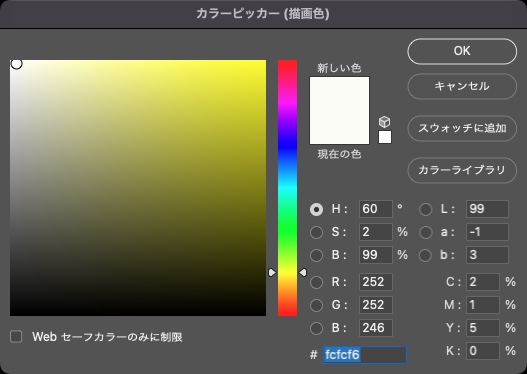This screenshot has width=527, height=374.
Task: Click the web-safe color cube warning icon
Action: click(384, 122)
